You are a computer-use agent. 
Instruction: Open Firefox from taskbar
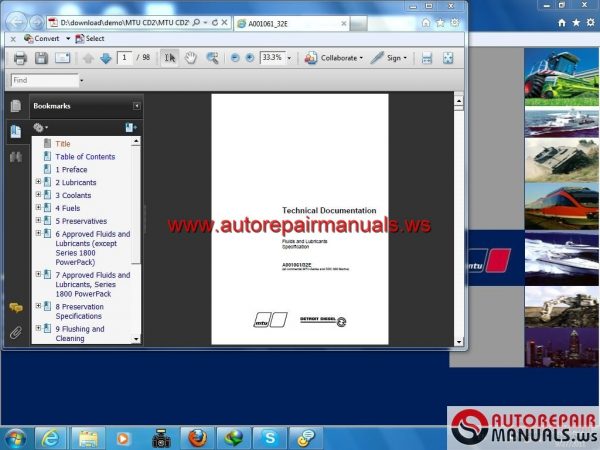click(197, 438)
